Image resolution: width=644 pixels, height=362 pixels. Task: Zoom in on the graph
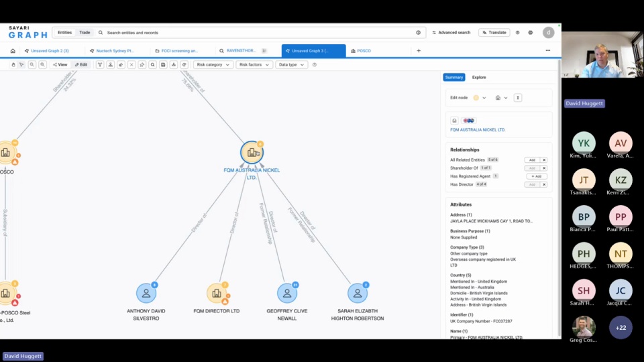pos(43,65)
